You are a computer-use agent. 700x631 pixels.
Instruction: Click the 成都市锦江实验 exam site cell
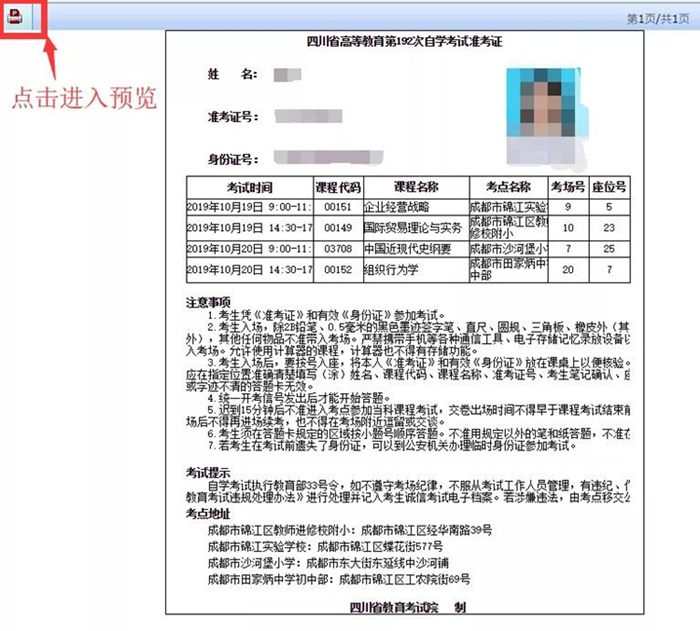pyautogui.click(x=508, y=207)
